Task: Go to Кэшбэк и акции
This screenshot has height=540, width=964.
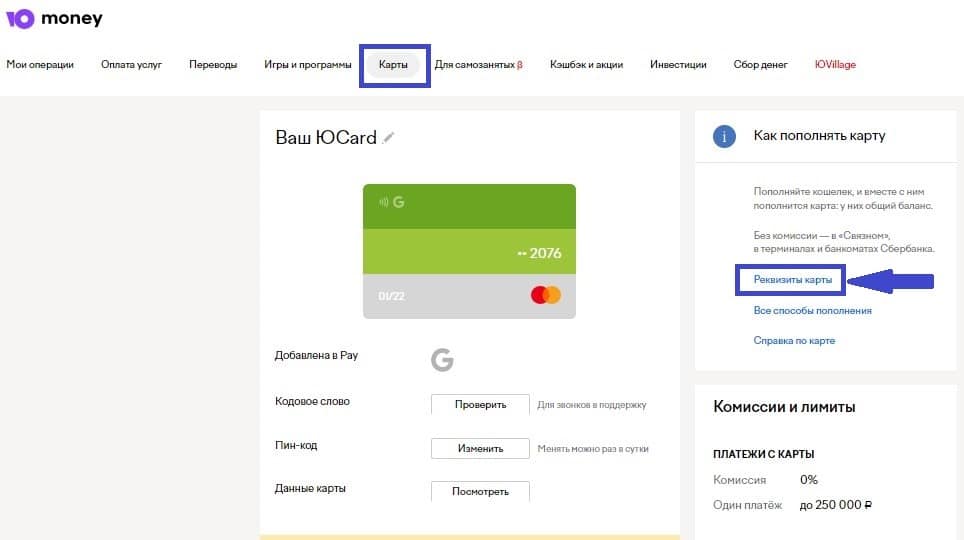Action: (x=587, y=65)
